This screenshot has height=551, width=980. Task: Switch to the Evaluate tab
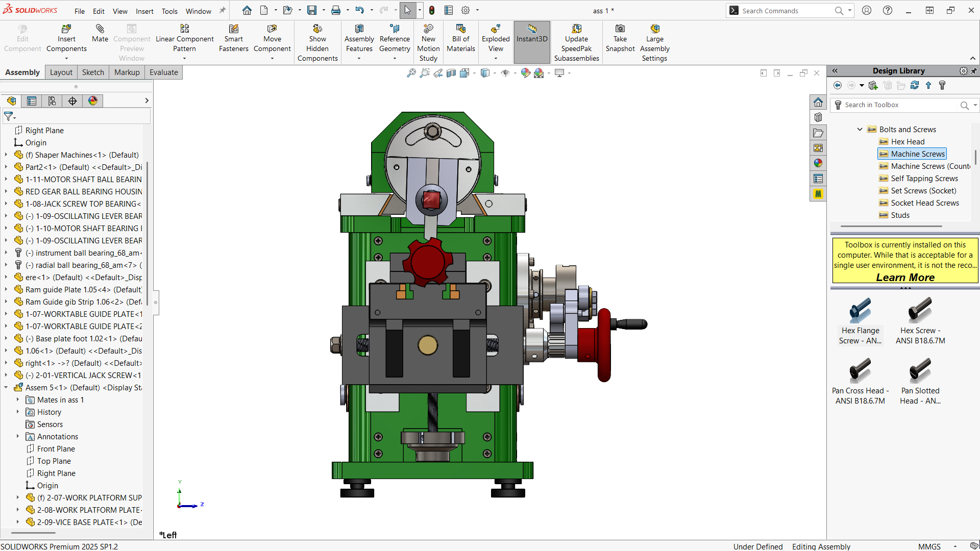point(164,72)
